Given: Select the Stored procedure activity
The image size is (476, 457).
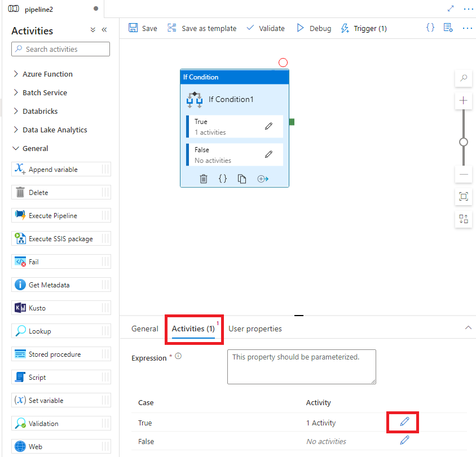Looking at the screenshot, I should pyautogui.click(x=61, y=354).
